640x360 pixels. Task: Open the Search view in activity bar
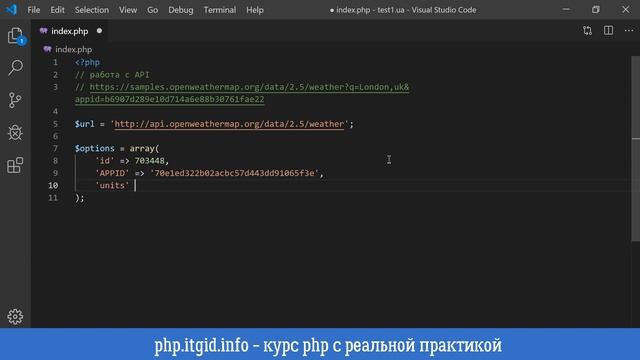[x=16, y=67]
